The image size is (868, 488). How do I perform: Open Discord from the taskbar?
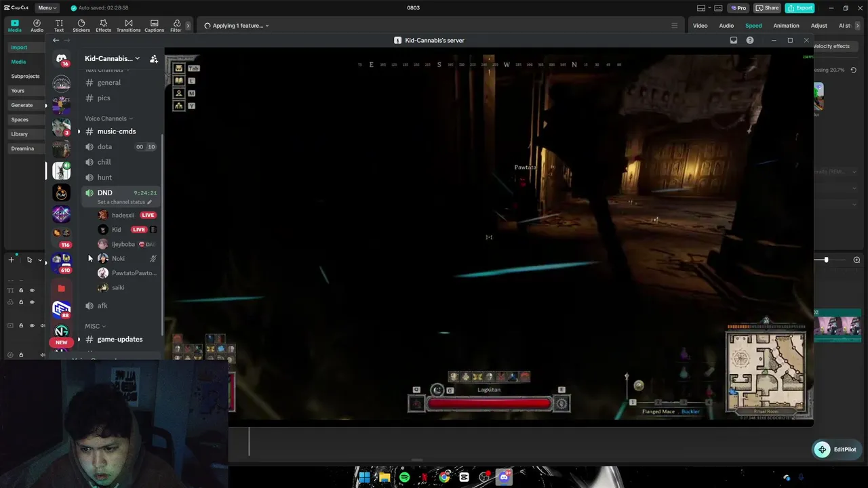(x=504, y=477)
